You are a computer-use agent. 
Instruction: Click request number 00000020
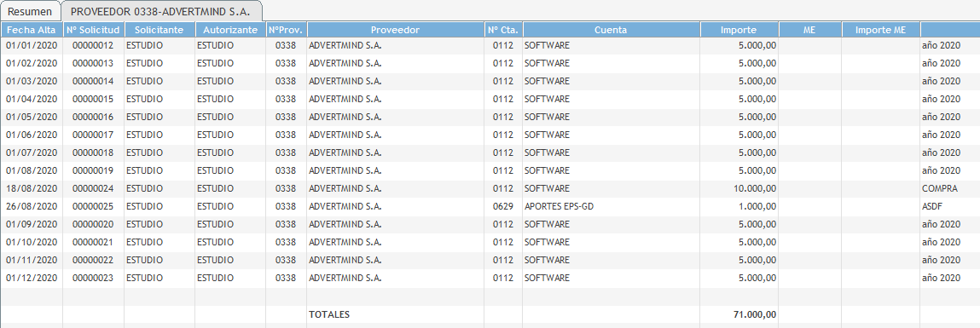(x=93, y=224)
